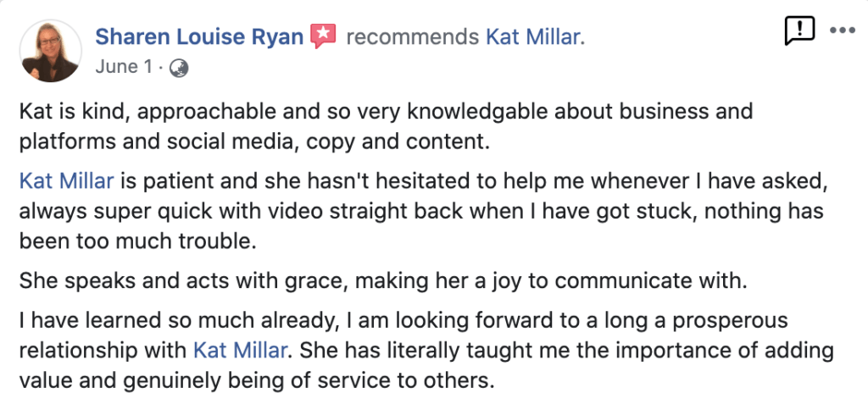Image resolution: width=868 pixels, height=410 pixels.
Task: Click the red recommendation star badge
Action: point(324,36)
